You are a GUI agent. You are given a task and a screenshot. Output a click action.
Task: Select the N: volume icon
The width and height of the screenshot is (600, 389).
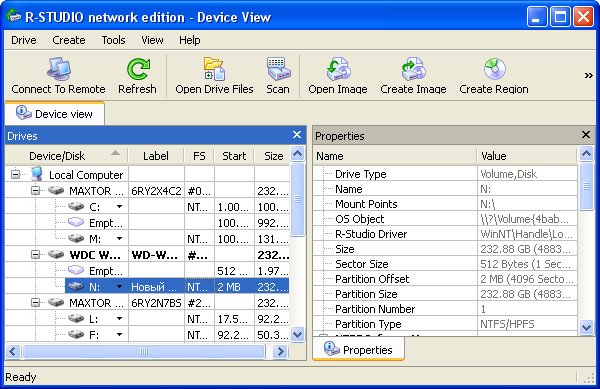76,286
